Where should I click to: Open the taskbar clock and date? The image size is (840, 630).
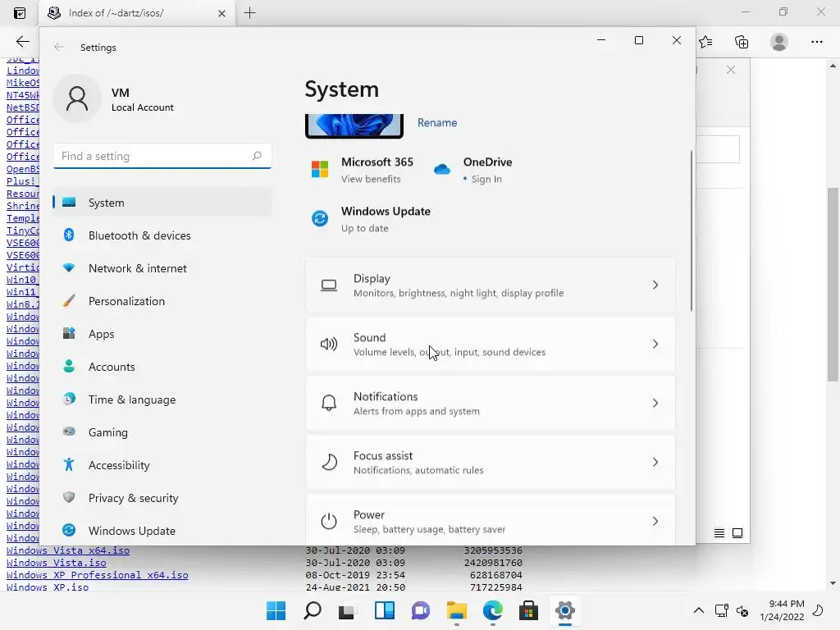(x=782, y=610)
